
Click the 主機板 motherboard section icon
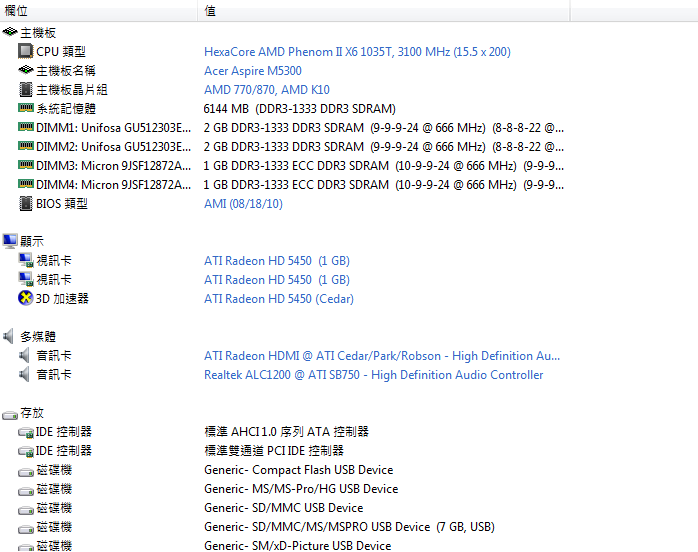(10, 32)
